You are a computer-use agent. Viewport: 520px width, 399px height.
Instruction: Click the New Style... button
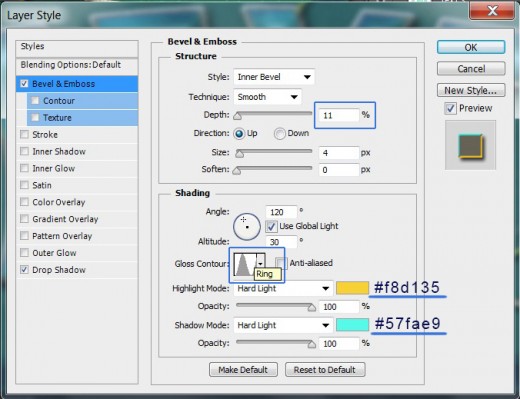point(471,90)
